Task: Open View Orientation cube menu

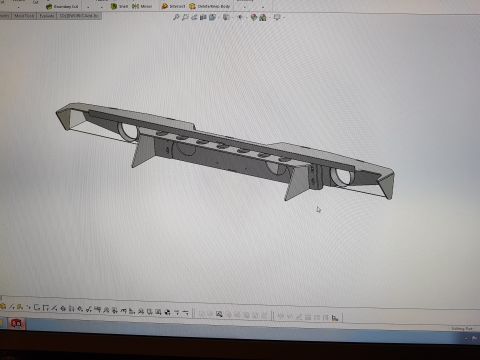Action: click(x=212, y=17)
